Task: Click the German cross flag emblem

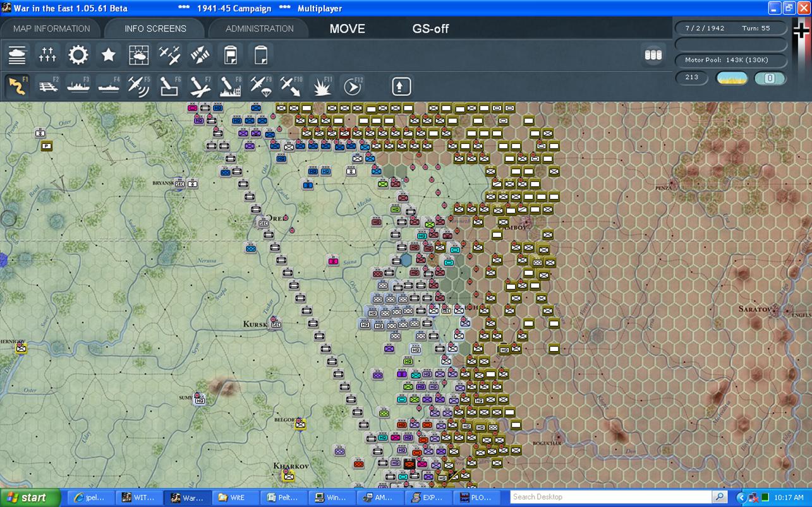Action: 801,31
